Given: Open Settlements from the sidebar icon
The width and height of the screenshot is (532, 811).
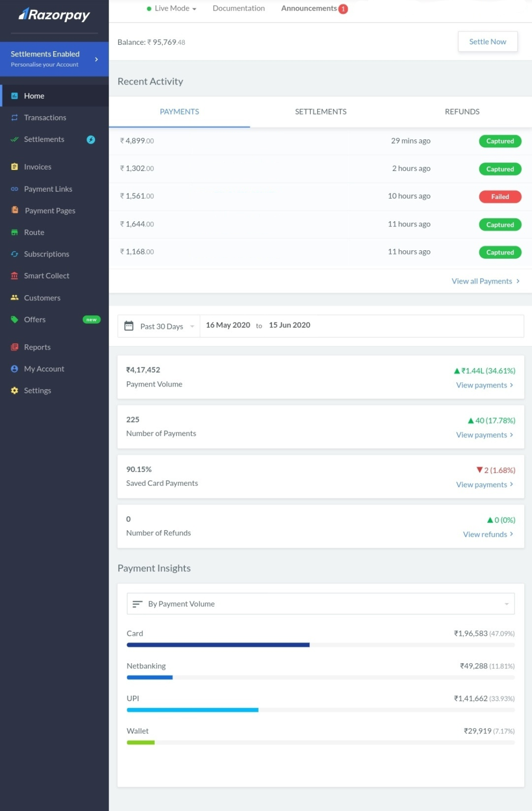Looking at the screenshot, I should click(14, 139).
